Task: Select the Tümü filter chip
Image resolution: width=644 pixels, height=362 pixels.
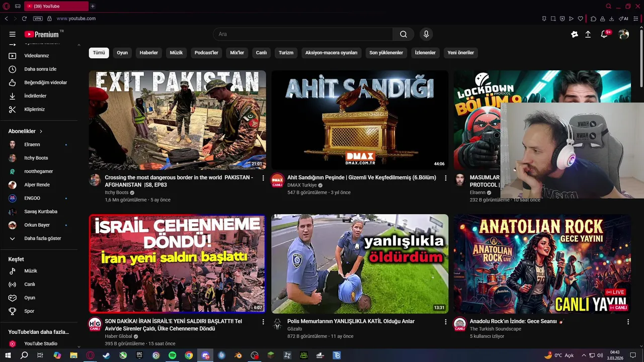Action: point(99,53)
